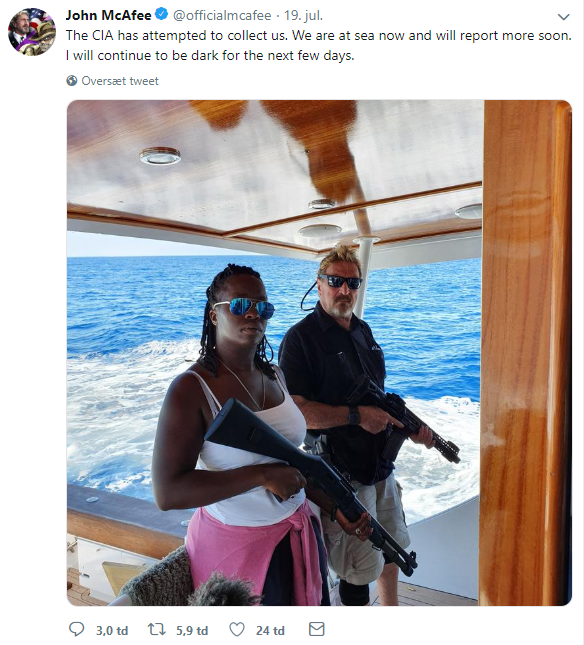This screenshot has height=645, width=584.
Task: Click the second line of tweet text
Action: [x=210, y=55]
